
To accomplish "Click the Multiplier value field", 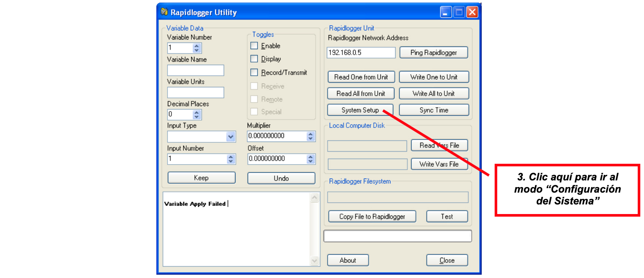I will (x=277, y=136).
